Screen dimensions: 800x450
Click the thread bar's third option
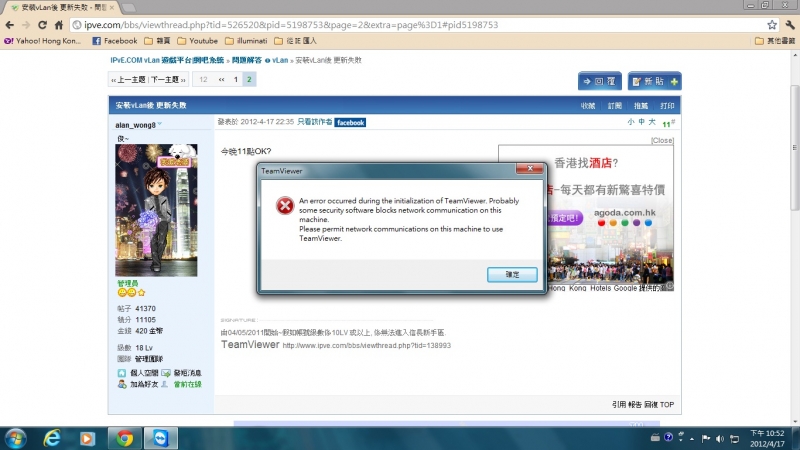pyautogui.click(x=641, y=106)
